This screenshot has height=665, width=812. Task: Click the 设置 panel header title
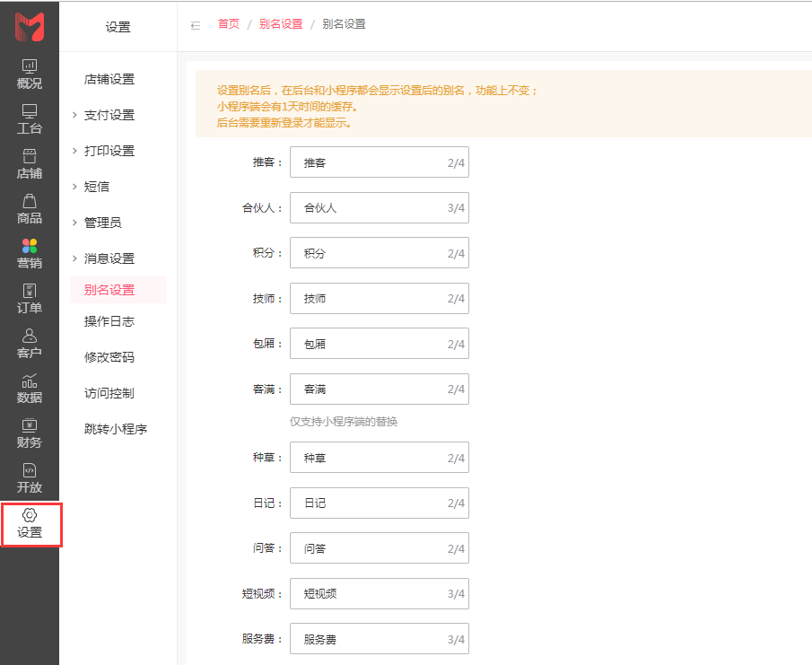point(118,27)
